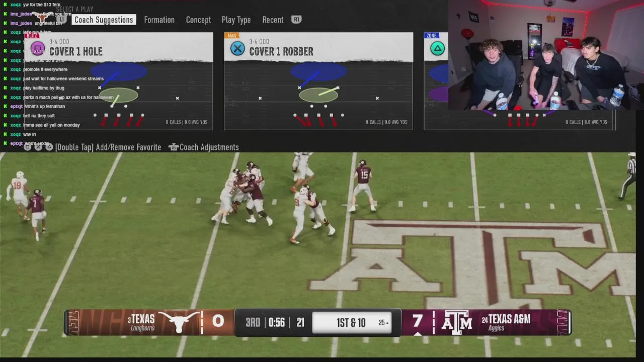Switch to the Formation tab
The height and width of the screenshot is (362, 644).
click(x=159, y=20)
